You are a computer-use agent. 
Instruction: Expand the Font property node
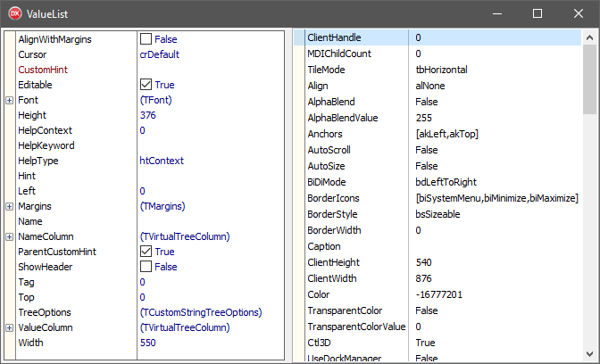click(9, 100)
